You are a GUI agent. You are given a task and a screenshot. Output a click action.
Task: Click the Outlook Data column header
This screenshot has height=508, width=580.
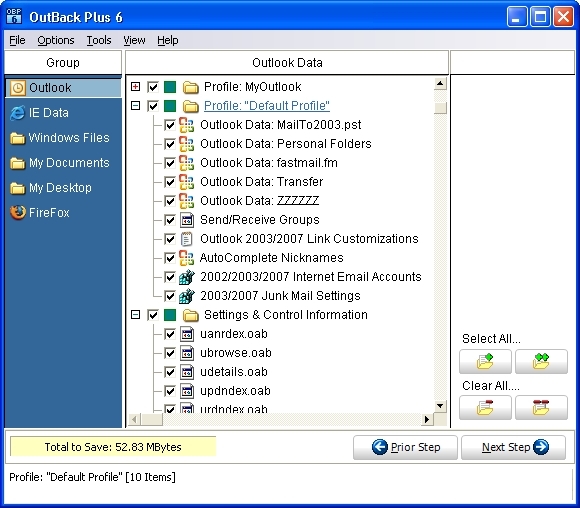tap(287, 63)
